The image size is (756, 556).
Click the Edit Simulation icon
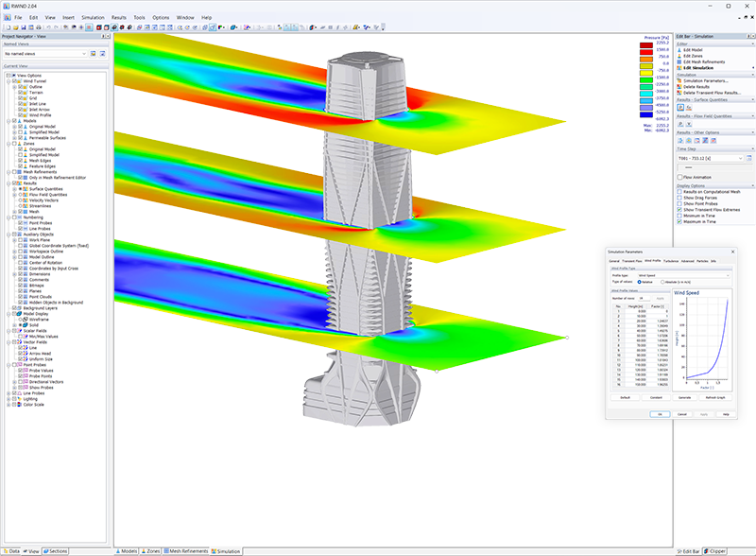pyautogui.click(x=681, y=68)
